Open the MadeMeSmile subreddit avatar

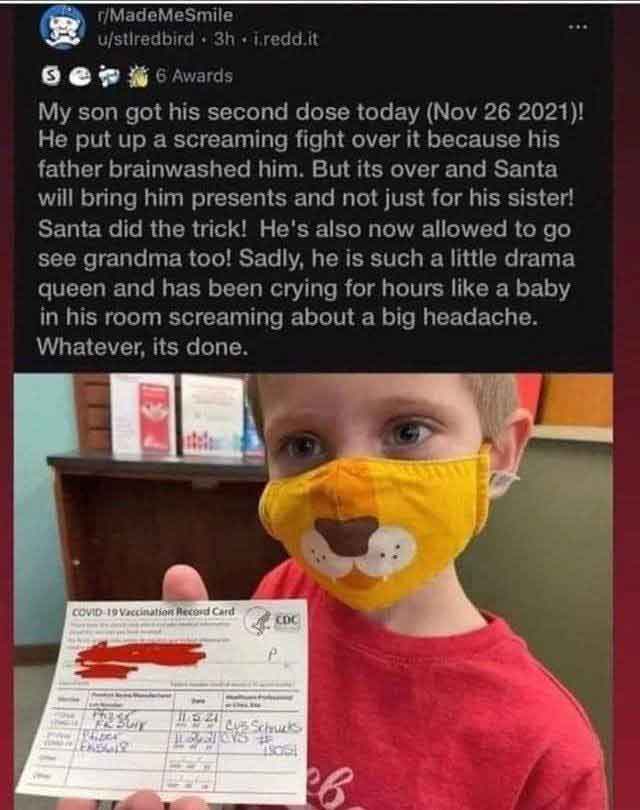(x=63, y=27)
